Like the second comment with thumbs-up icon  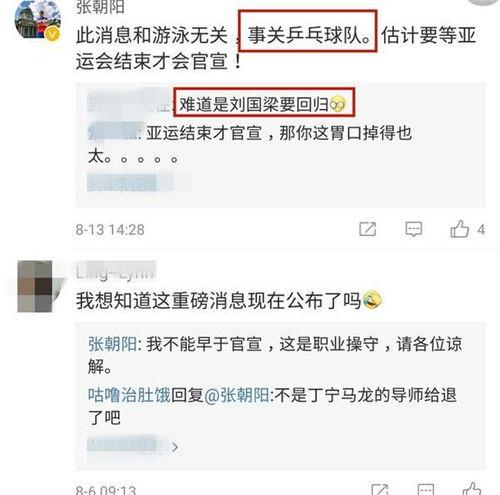point(472,489)
